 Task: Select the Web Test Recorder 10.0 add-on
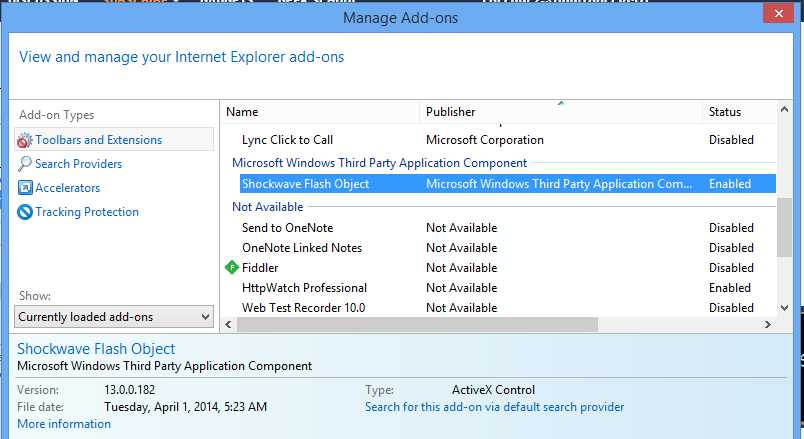(304, 308)
